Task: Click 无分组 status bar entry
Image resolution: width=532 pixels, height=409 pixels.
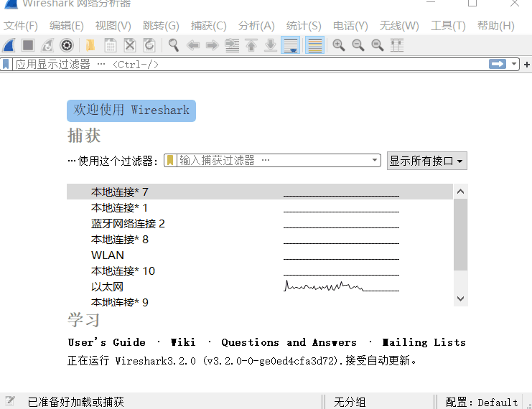Action: 350,403
